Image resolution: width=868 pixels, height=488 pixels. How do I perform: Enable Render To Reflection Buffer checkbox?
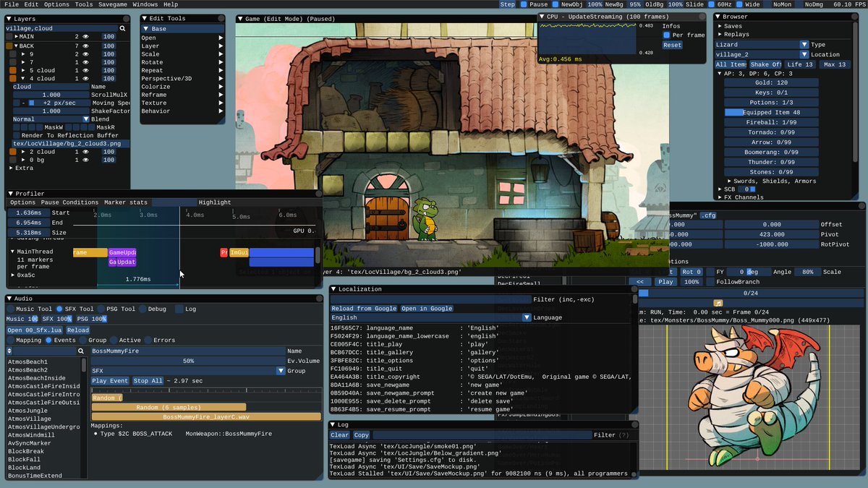click(17, 135)
